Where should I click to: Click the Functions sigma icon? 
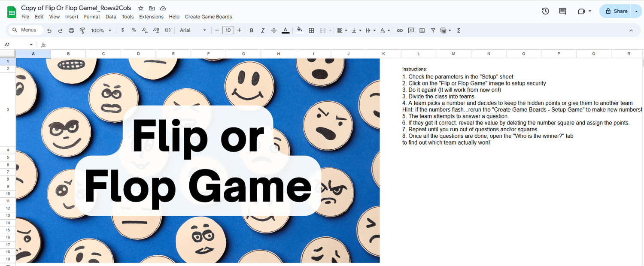click(459, 30)
